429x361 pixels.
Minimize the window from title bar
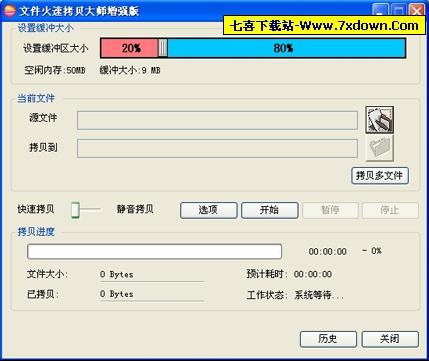tap(381, 11)
